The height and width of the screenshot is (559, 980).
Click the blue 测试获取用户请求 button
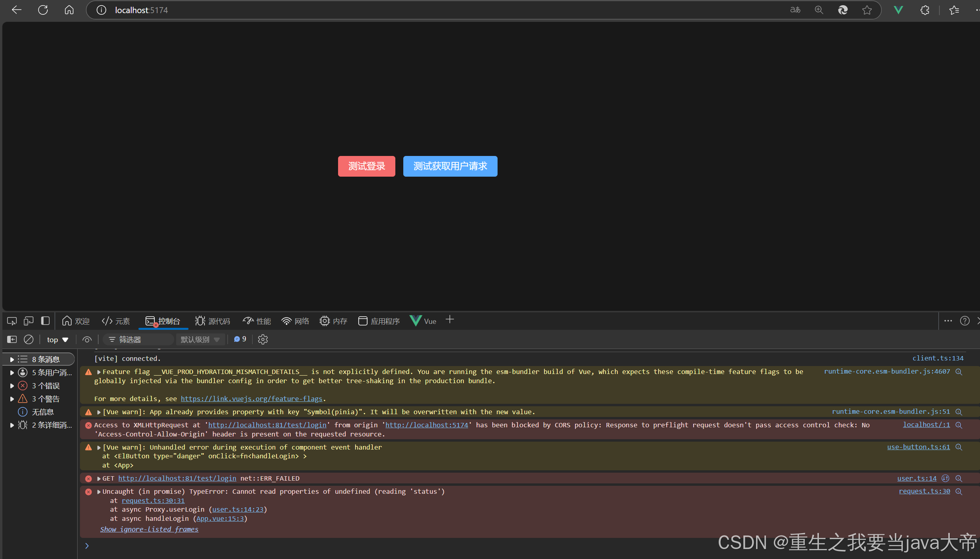tap(450, 166)
